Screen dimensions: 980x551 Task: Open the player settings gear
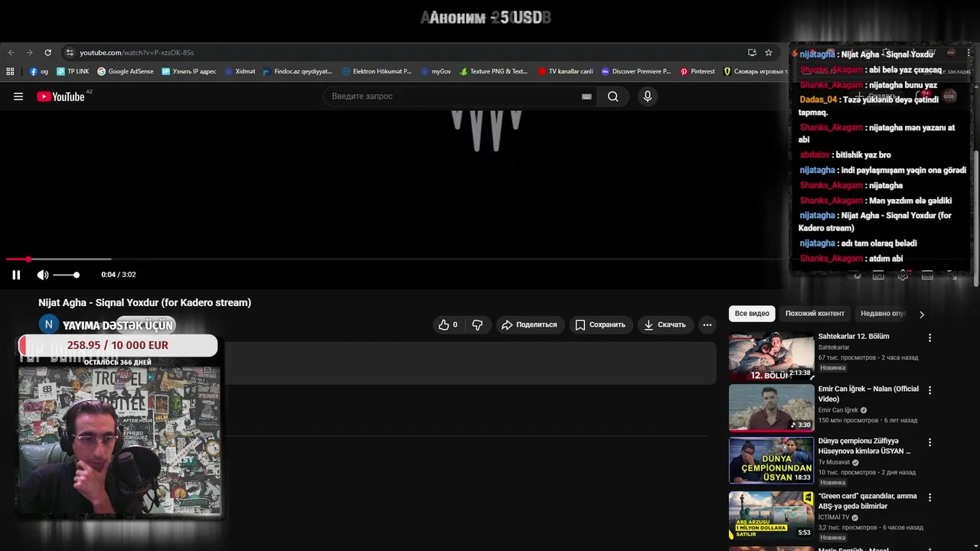pyautogui.click(x=903, y=275)
